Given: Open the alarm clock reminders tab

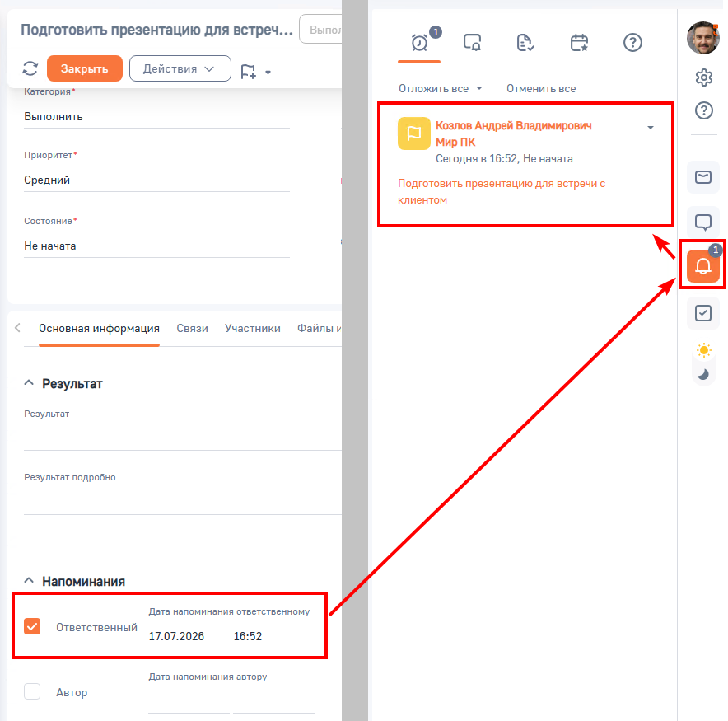Looking at the screenshot, I should coord(420,43).
